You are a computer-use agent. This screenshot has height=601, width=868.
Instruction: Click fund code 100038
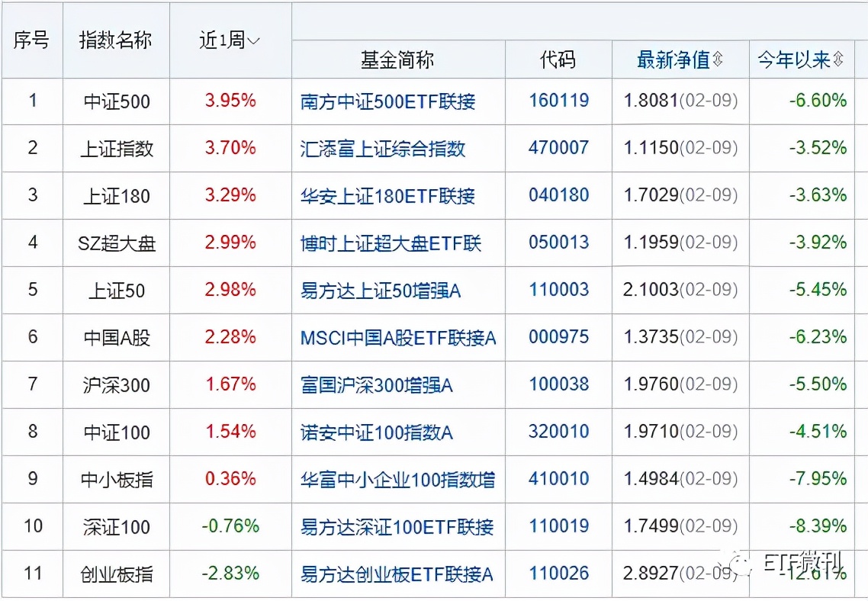tap(558, 384)
